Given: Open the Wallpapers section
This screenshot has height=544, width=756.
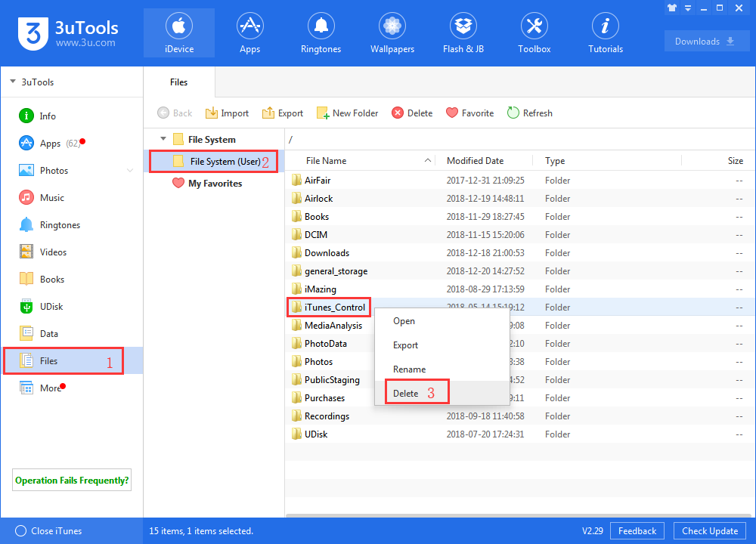Looking at the screenshot, I should [392, 32].
